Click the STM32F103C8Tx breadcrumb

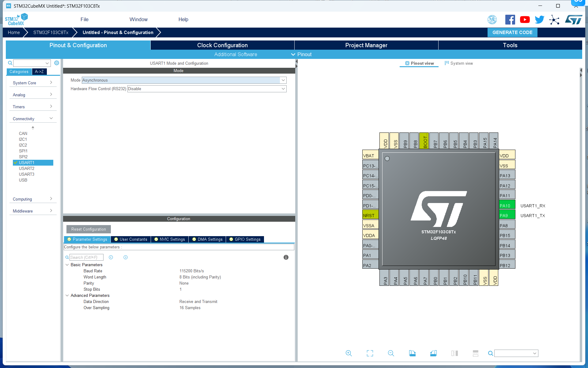click(x=51, y=32)
